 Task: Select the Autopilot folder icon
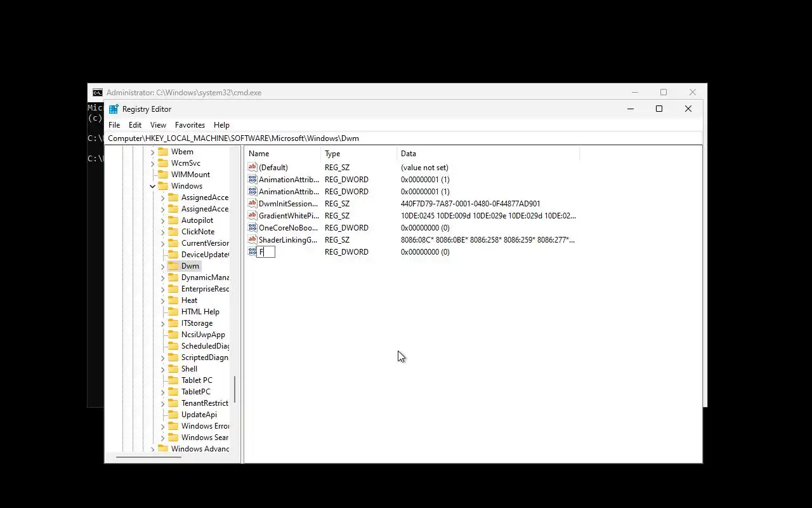pos(173,220)
